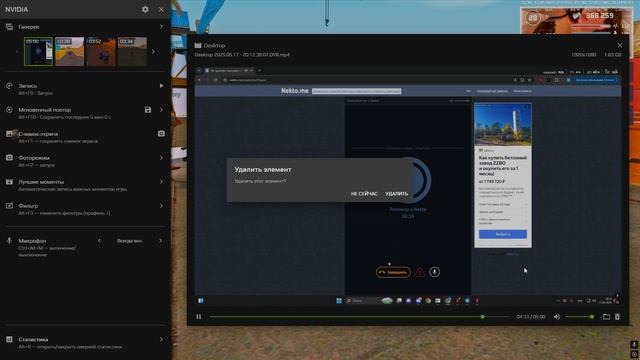Switch microphone mode with right arrow
This screenshot has height=360, width=640.
click(160, 241)
